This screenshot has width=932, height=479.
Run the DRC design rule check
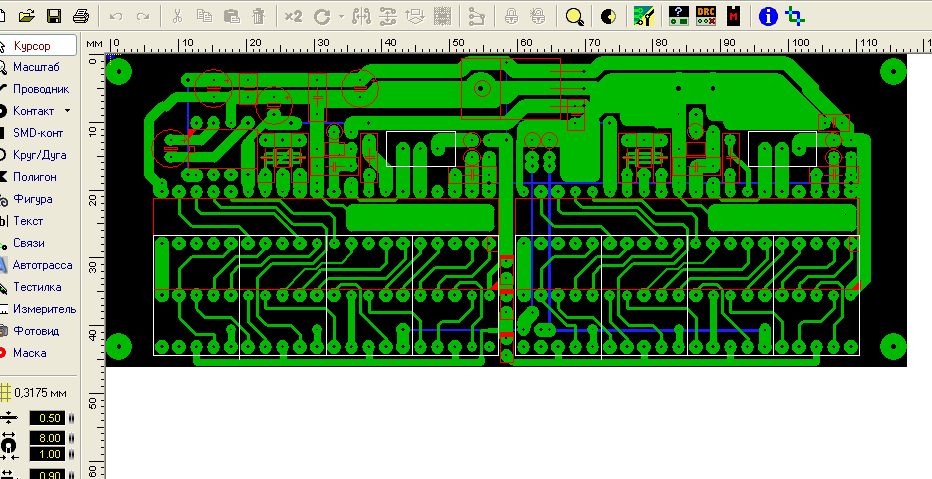[x=706, y=16]
